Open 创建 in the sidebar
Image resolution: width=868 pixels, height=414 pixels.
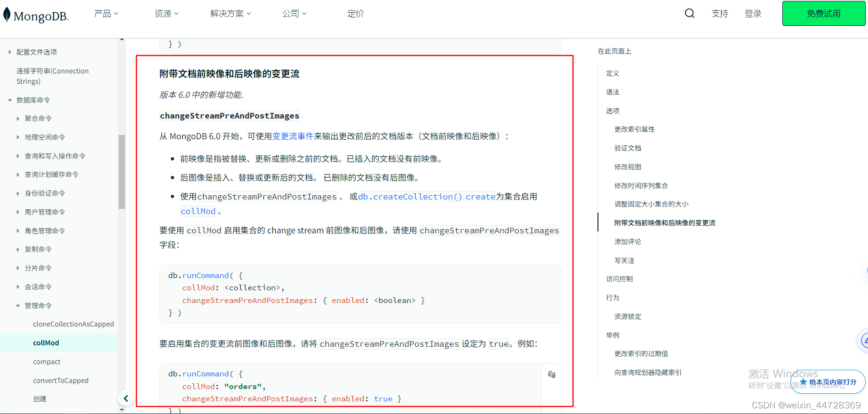pyautogui.click(x=40, y=399)
